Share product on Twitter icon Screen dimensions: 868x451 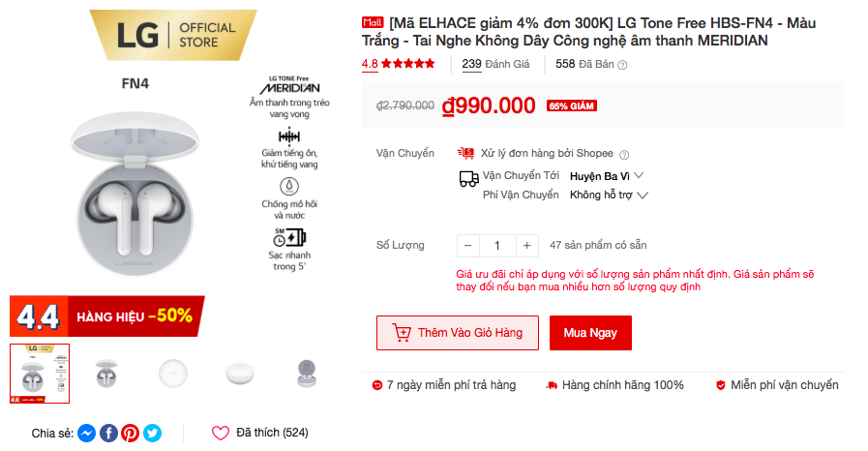pyautogui.click(x=152, y=433)
